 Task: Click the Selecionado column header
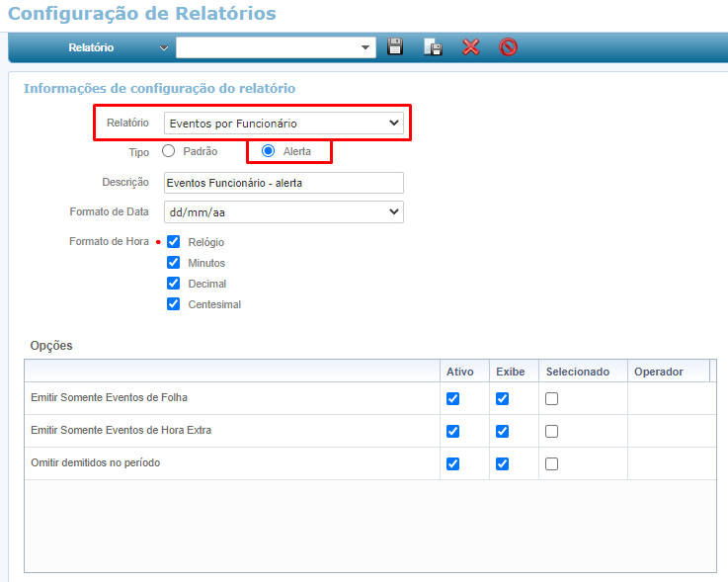point(578,372)
